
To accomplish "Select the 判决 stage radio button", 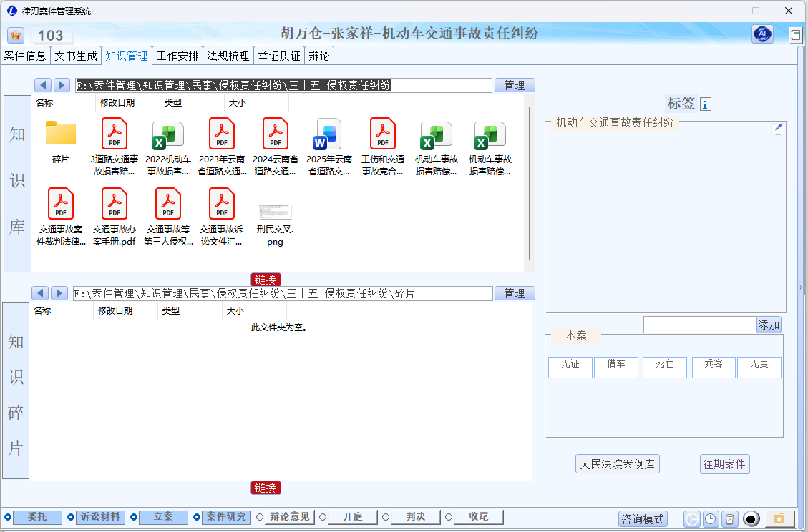I will pyautogui.click(x=386, y=517).
